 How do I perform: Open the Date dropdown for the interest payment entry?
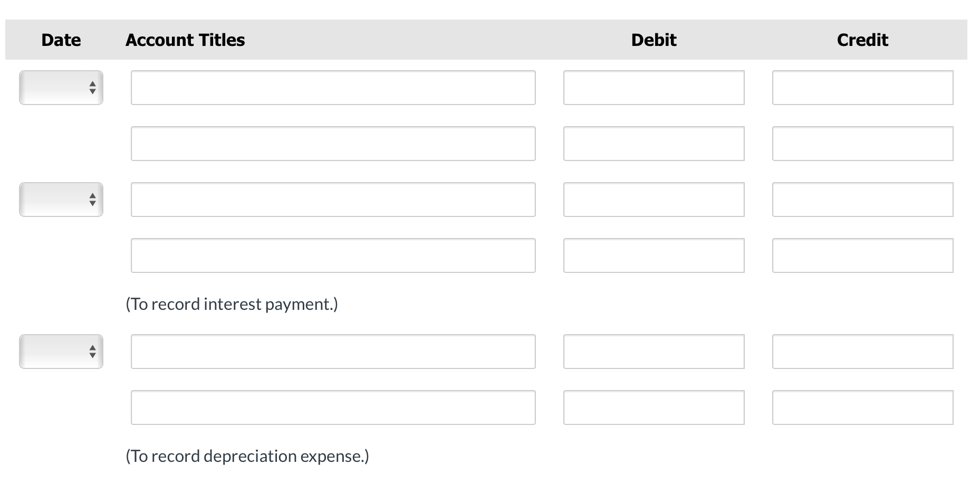(61, 199)
